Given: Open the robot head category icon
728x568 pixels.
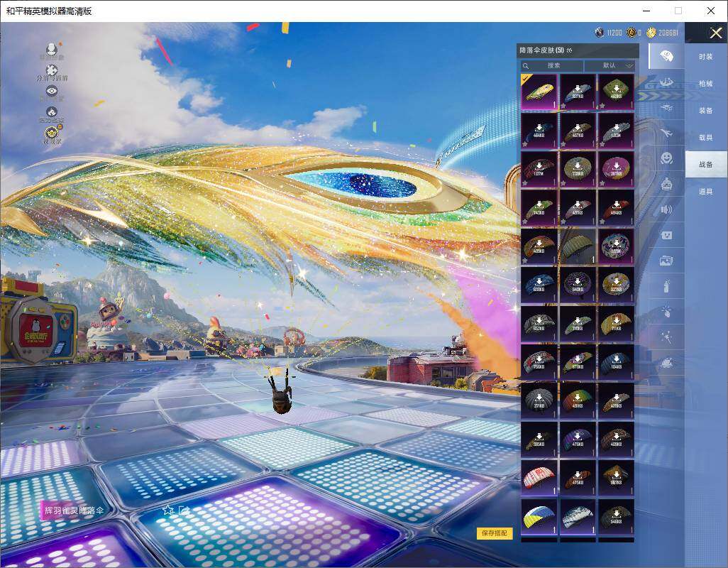Looking at the screenshot, I should [x=666, y=185].
